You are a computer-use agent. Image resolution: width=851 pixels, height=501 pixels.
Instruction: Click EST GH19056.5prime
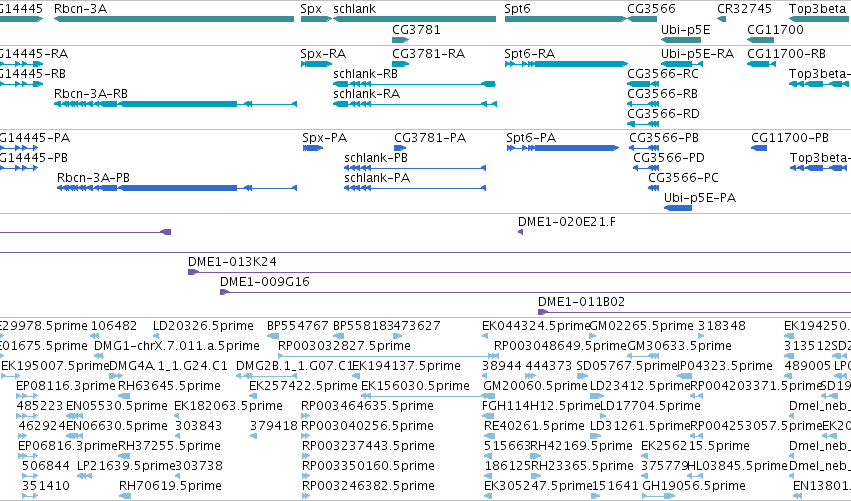pyautogui.click(x=694, y=486)
